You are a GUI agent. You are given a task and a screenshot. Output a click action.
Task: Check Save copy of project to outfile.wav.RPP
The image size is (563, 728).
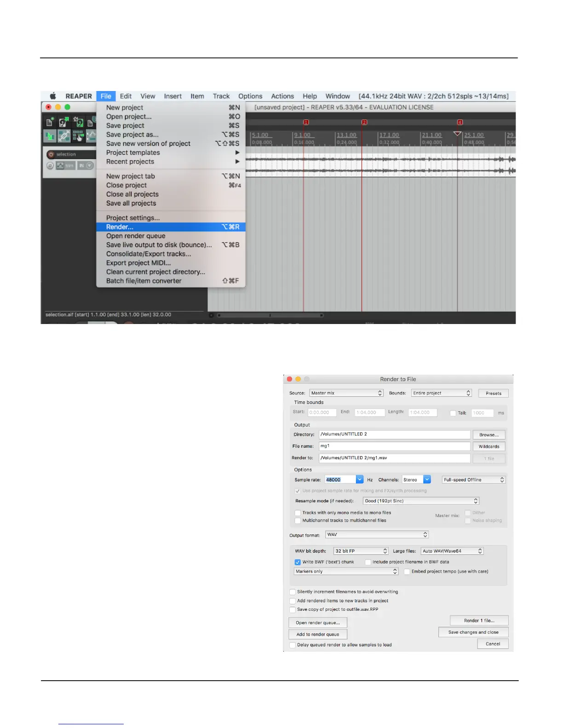click(293, 609)
